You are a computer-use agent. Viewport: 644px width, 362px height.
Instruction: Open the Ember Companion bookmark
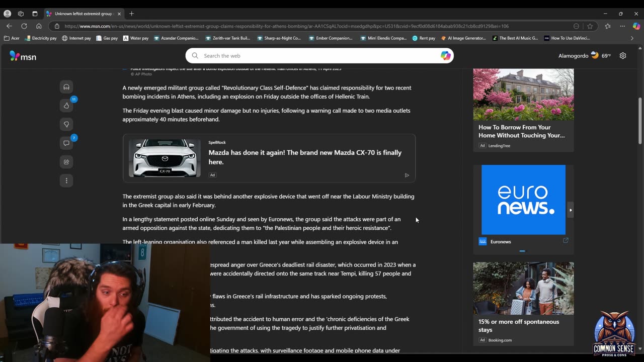click(331, 38)
